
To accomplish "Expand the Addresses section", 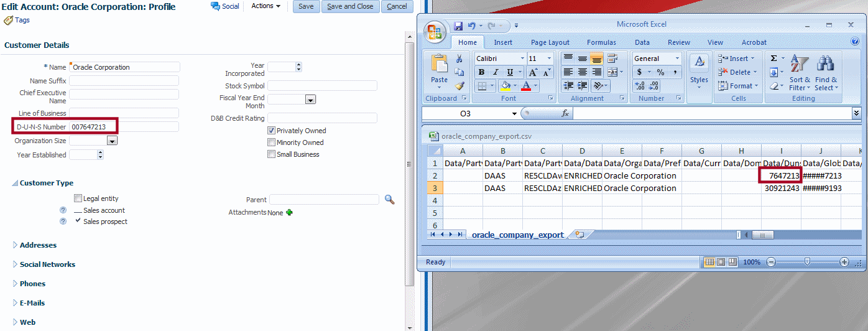I will click(16, 245).
